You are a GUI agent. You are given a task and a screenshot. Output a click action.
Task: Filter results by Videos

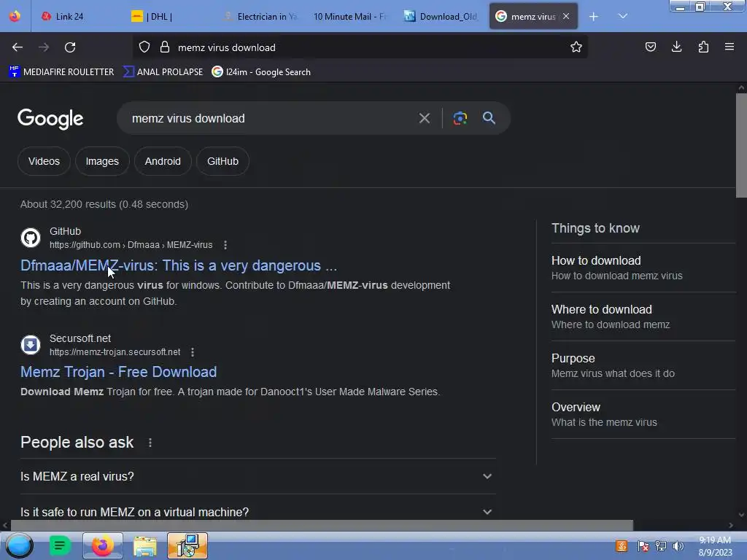pos(44,161)
